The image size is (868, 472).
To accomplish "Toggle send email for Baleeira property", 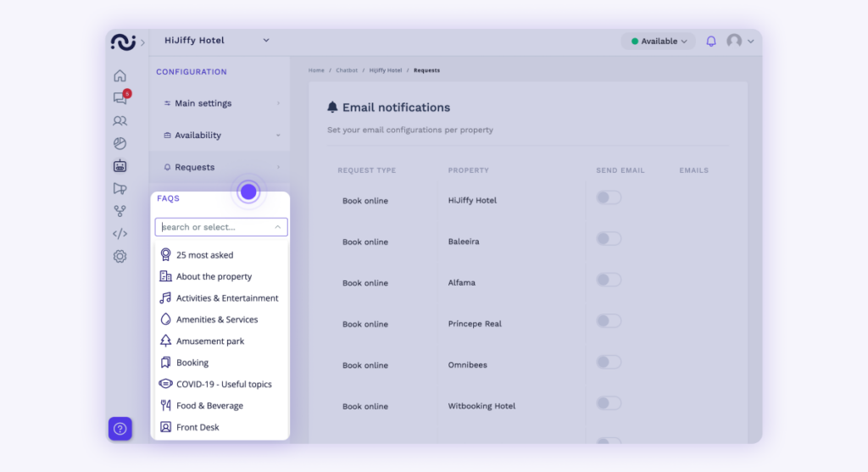I will (x=609, y=238).
